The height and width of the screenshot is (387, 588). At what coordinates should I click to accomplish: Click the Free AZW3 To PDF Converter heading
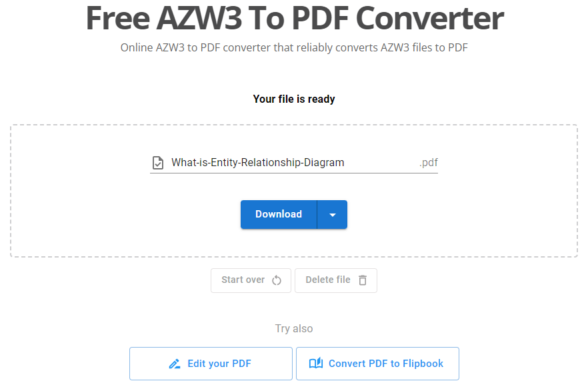pyautogui.click(x=294, y=19)
